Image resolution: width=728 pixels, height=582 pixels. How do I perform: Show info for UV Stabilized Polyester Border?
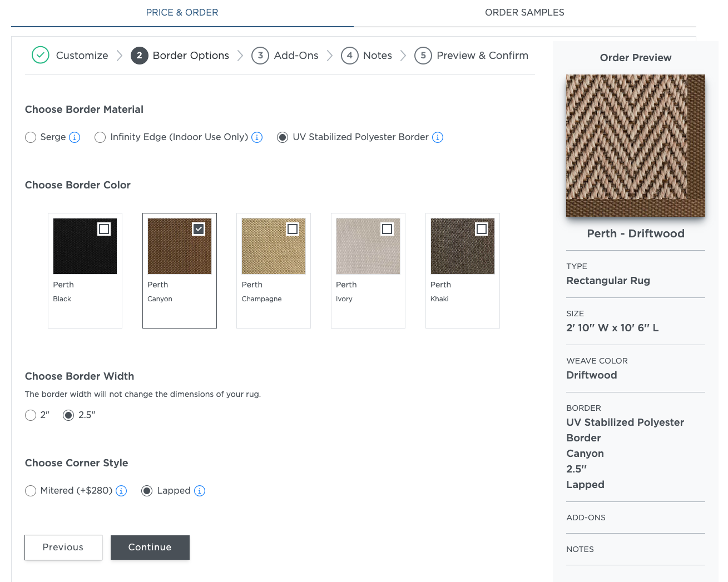coord(438,137)
